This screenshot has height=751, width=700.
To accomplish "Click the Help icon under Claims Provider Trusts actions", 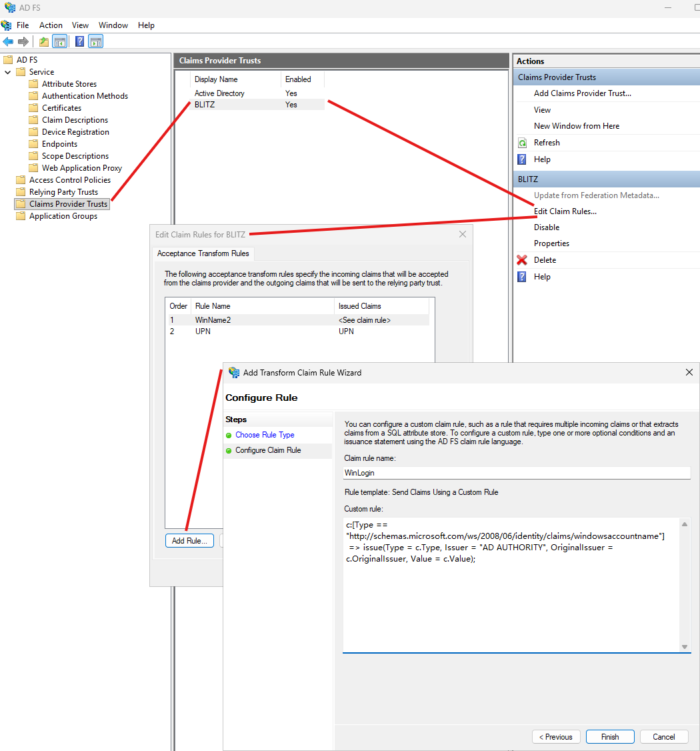I will coord(522,159).
